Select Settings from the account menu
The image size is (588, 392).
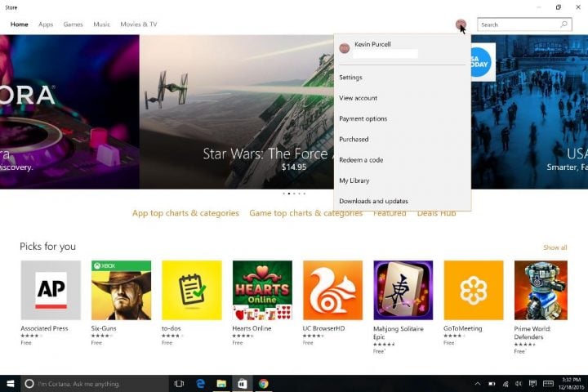click(x=403, y=78)
